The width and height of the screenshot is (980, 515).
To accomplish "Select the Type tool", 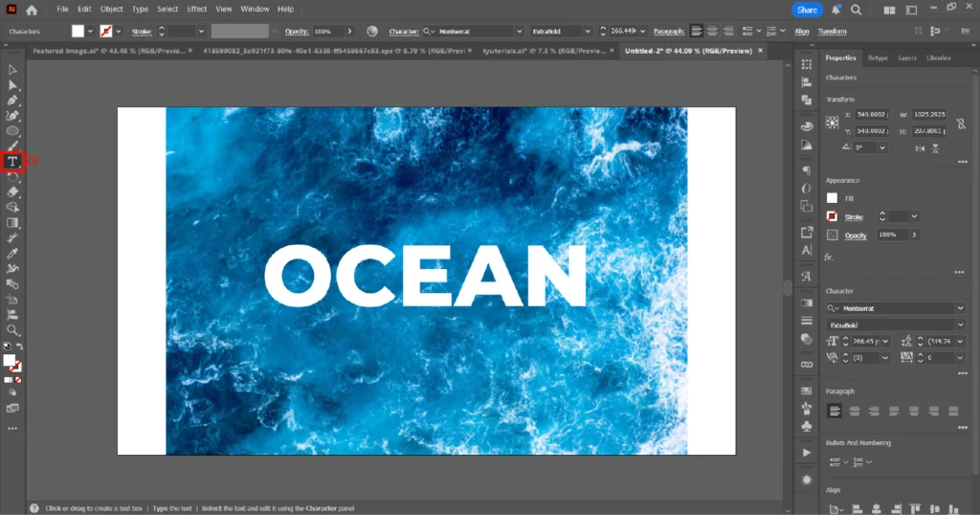I will pos(11,162).
